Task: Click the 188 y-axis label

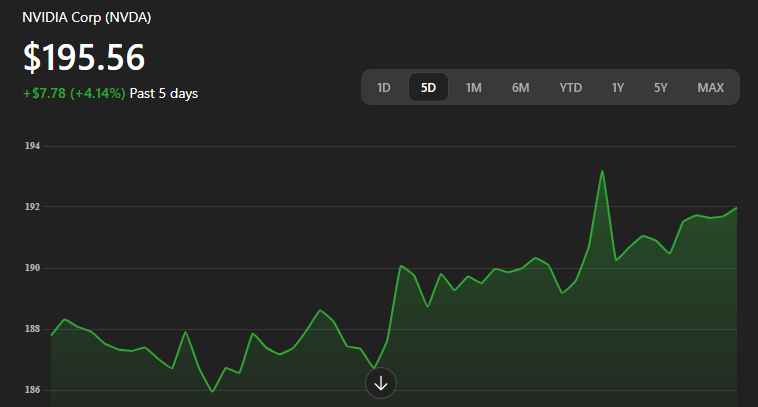Action: click(32, 329)
